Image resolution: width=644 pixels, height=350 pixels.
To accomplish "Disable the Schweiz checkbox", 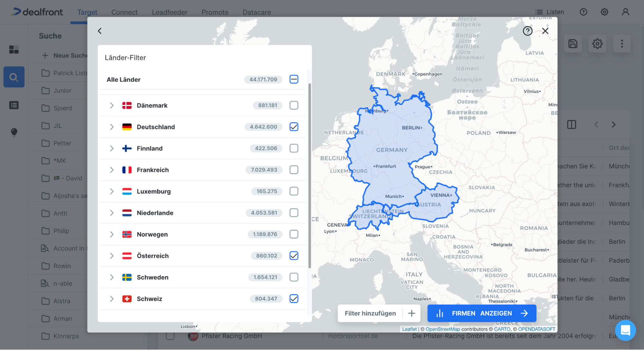I will click(293, 298).
